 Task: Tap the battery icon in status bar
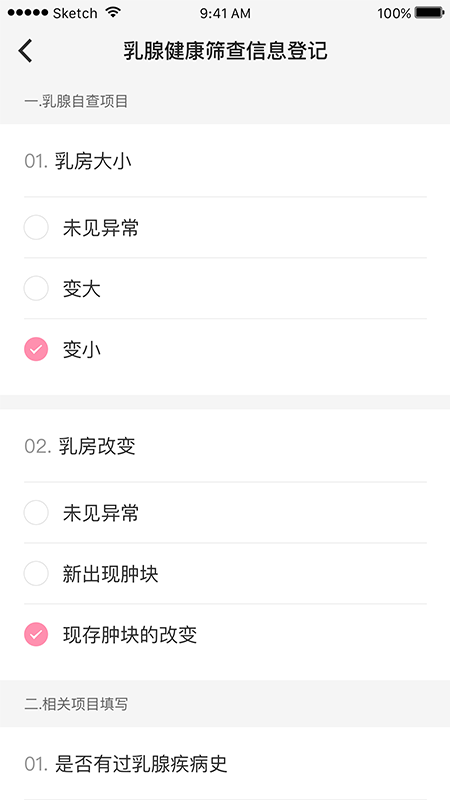[429, 13]
